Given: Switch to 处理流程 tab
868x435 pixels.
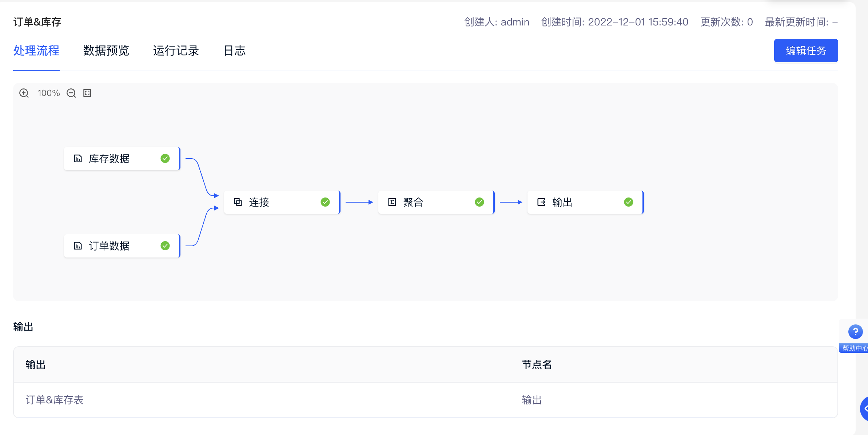Looking at the screenshot, I should click(x=36, y=51).
